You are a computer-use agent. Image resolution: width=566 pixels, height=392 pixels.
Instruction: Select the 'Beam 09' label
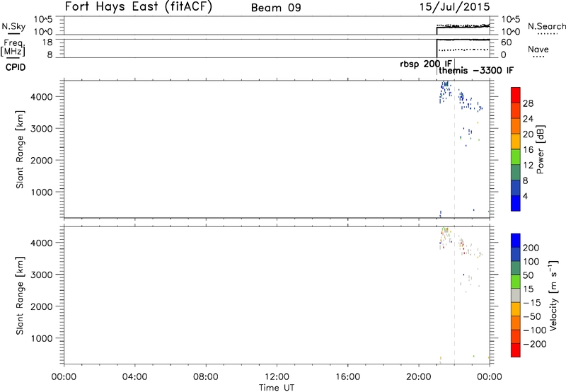[x=276, y=8]
